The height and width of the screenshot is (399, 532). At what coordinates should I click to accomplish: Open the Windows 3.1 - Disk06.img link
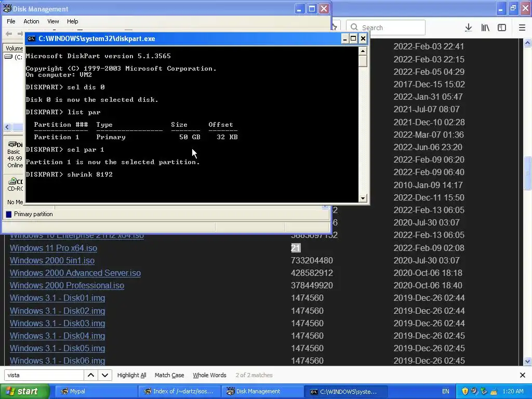pos(57,361)
